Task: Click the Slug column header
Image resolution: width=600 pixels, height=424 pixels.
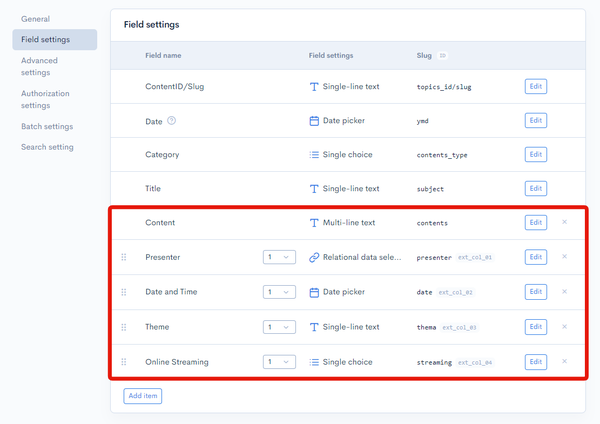Action: pyautogui.click(x=424, y=55)
